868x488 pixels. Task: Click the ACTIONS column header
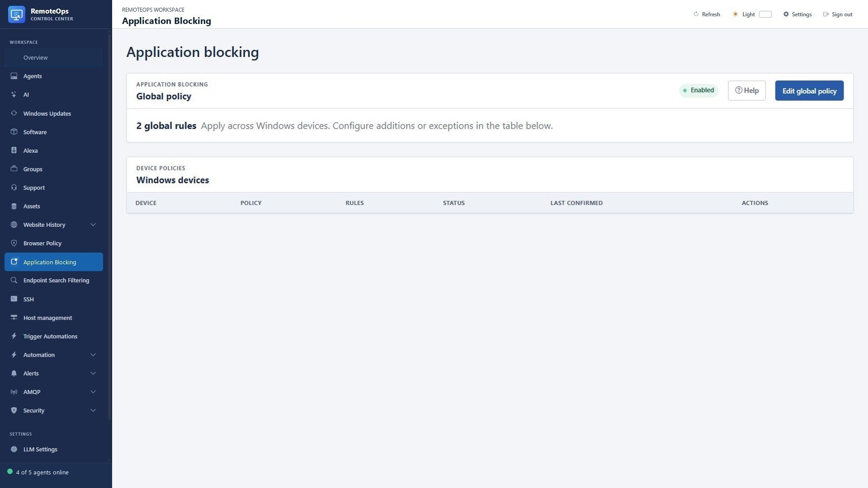[x=755, y=203]
